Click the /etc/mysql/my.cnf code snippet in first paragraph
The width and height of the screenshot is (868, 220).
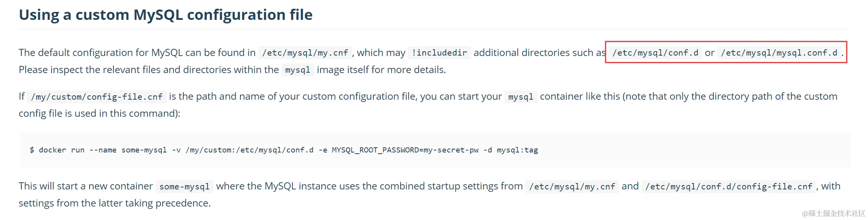coord(305,53)
